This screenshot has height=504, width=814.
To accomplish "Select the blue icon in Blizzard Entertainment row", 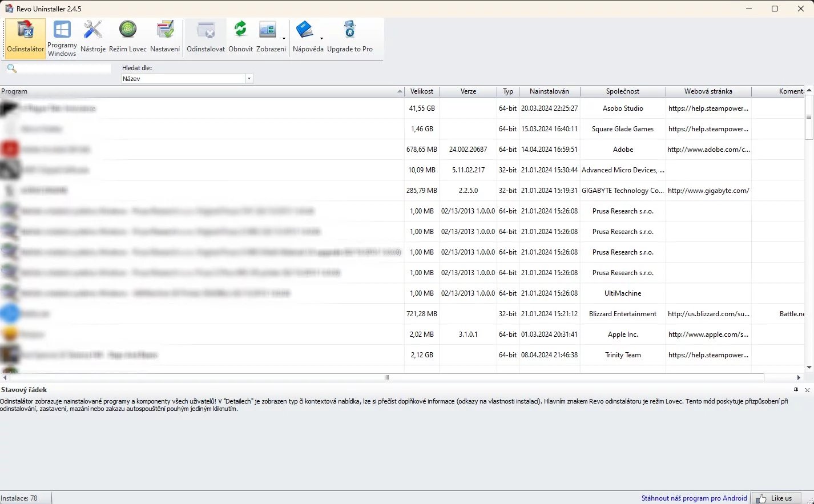I will coord(10,314).
